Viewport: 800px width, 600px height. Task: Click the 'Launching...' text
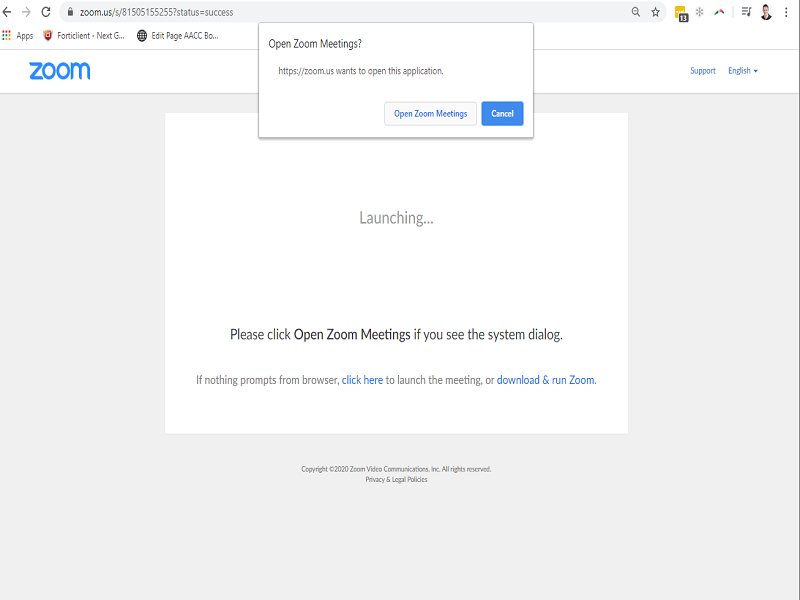396,218
